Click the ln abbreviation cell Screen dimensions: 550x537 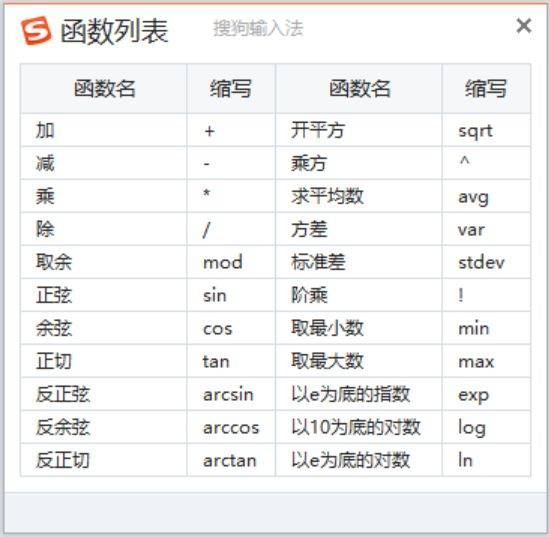click(486, 460)
